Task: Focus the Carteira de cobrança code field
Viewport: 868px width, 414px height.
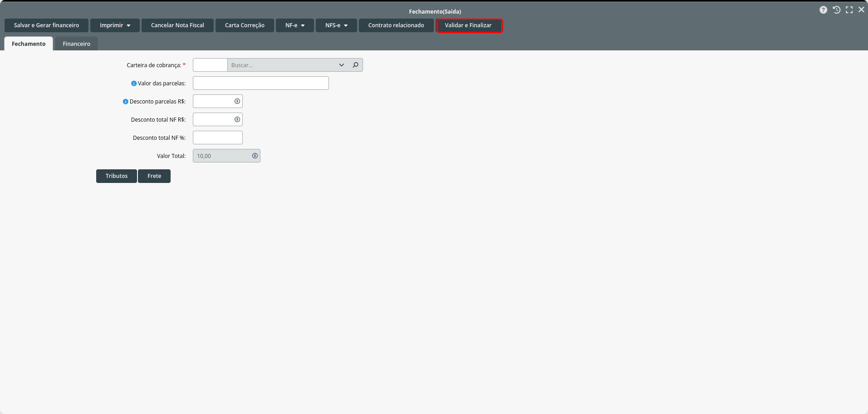Action: [210, 65]
